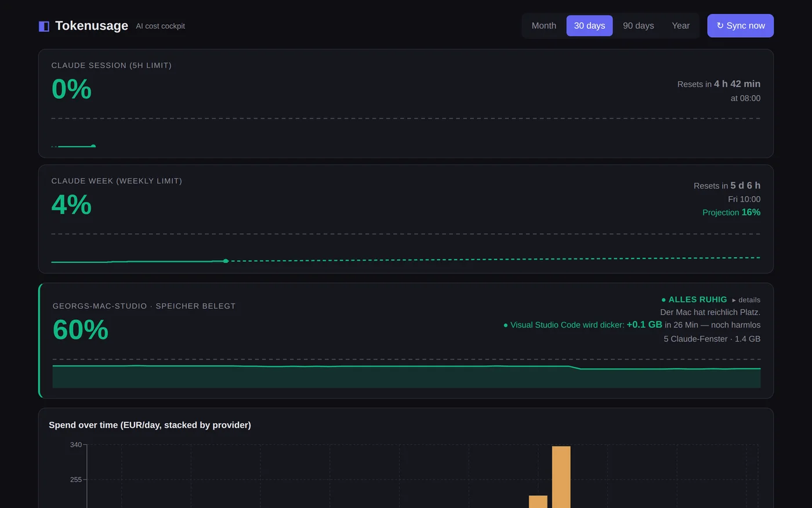Click the 340 axis label in spend chart
Viewport: 812px width, 508px height.
point(76,445)
